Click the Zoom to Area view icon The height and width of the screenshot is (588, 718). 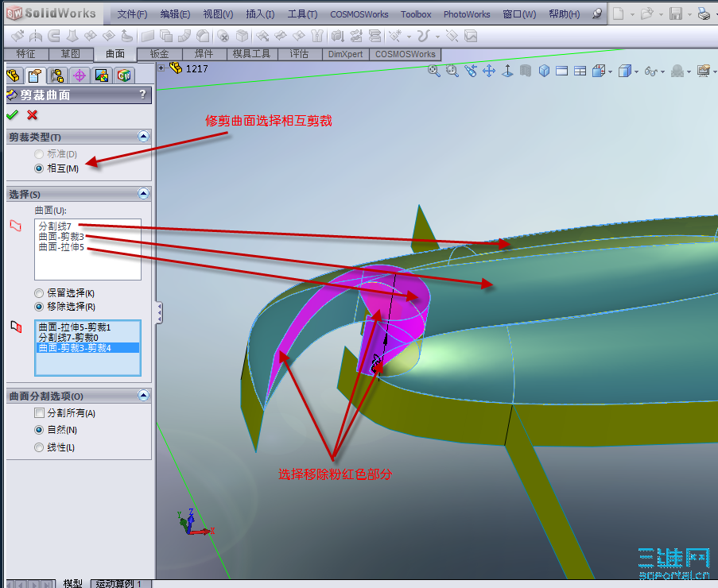452,71
